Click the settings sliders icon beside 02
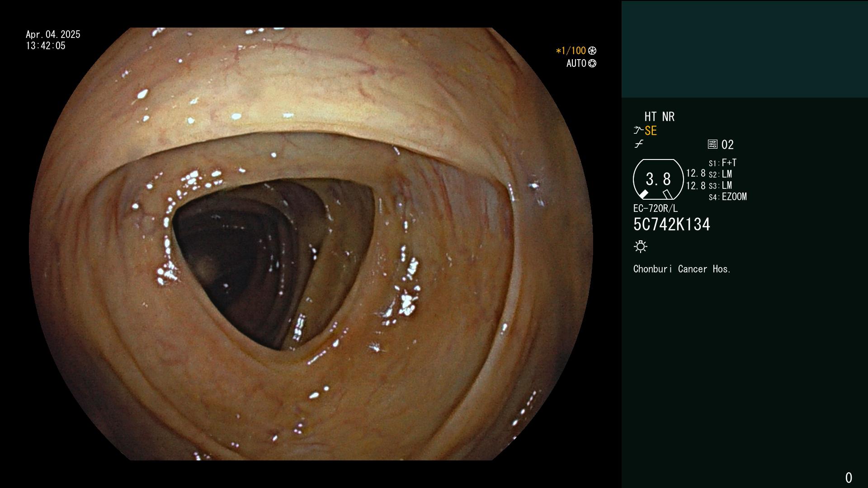Image resolution: width=868 pixels, height=488 pixels. (712, 144)
